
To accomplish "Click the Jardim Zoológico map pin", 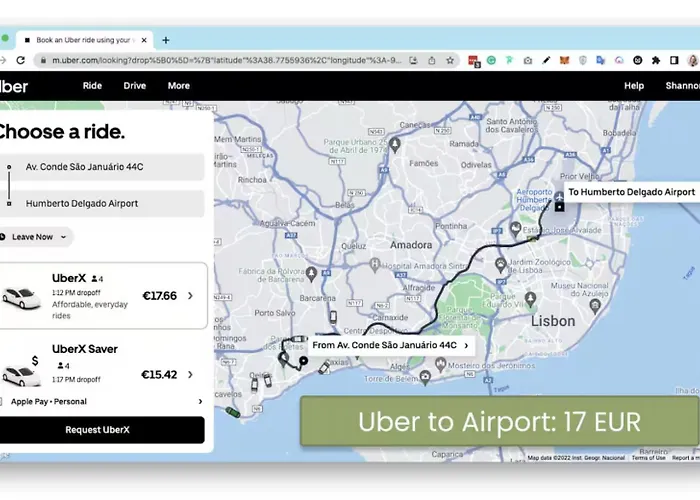I will [x=500, y=264].
